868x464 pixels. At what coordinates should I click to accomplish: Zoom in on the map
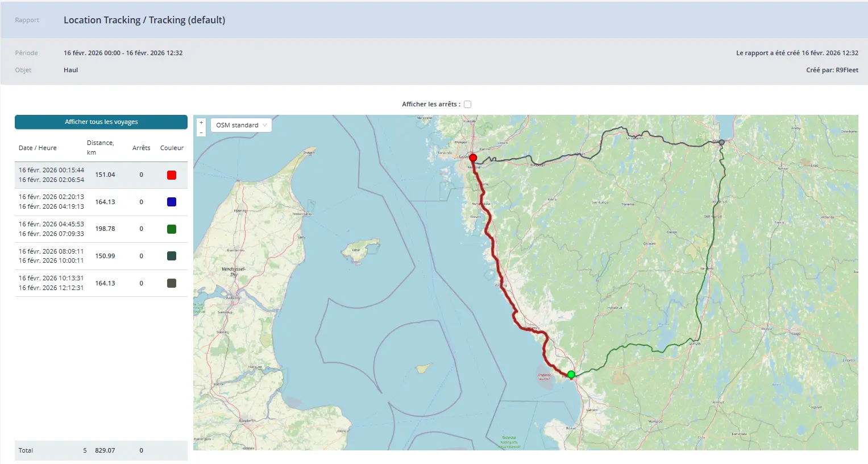click(x=201, y=122)
